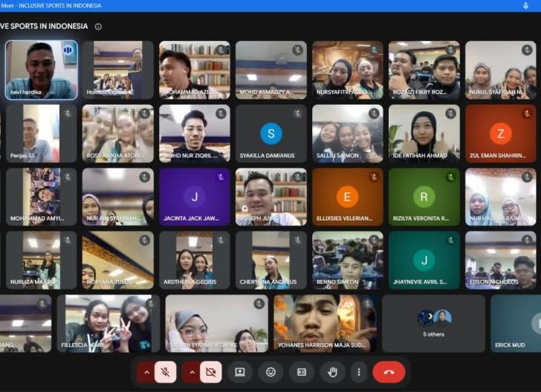Click muted mic icon on NURUL SYAFIQAH tile
Image resolution: width=541 pixels, height=392 pixels.
pyautogui.click(x=527, y=50)
